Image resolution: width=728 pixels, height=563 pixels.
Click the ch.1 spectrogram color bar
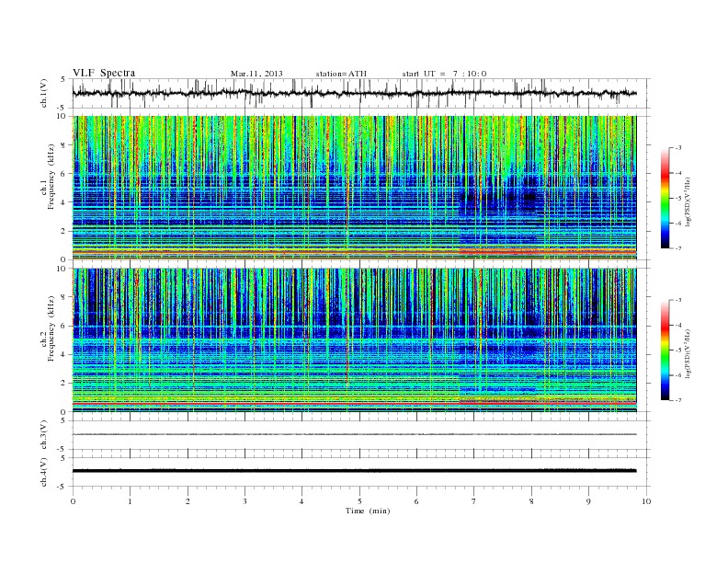pyautogui.click(x=665, y=198)
